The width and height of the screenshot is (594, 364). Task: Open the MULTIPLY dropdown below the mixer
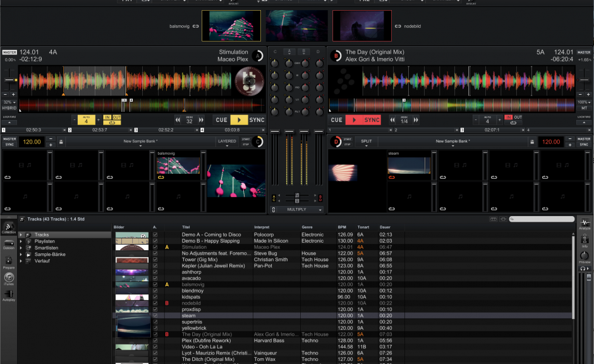pyautogui.click(x=297, y=209)
